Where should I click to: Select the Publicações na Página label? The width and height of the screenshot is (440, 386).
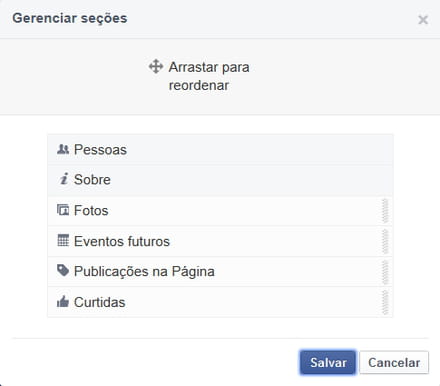point(144,272)
